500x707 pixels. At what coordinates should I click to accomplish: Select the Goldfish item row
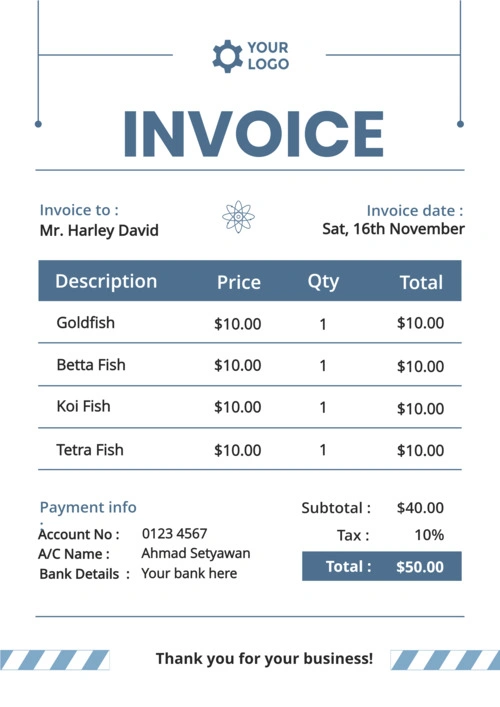point(250,322)
